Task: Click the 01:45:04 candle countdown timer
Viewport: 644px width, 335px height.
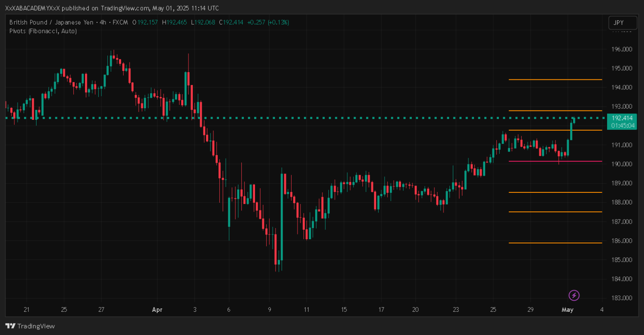Action: pyautogui.click(x=622, y=125)
